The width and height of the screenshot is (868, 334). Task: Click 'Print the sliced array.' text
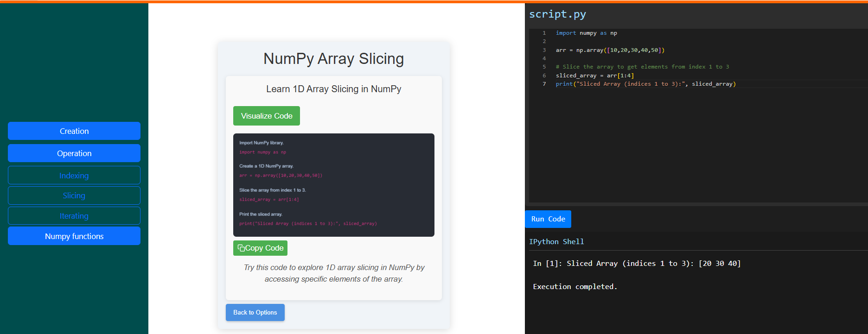[261, 214]
